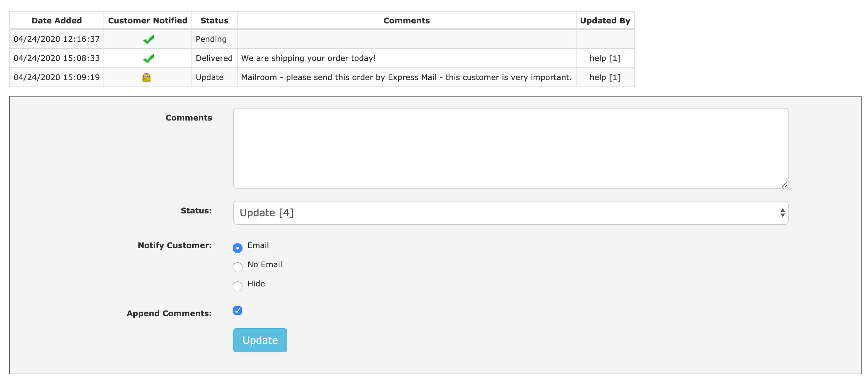
Task: Click the Comments form label
Action: click(x=189, y=118)
